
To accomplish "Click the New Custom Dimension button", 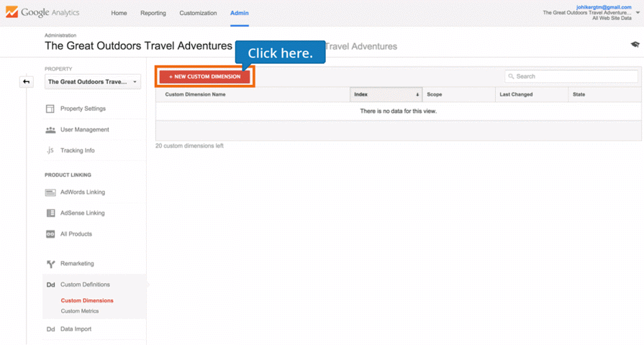I will (204, 77).
